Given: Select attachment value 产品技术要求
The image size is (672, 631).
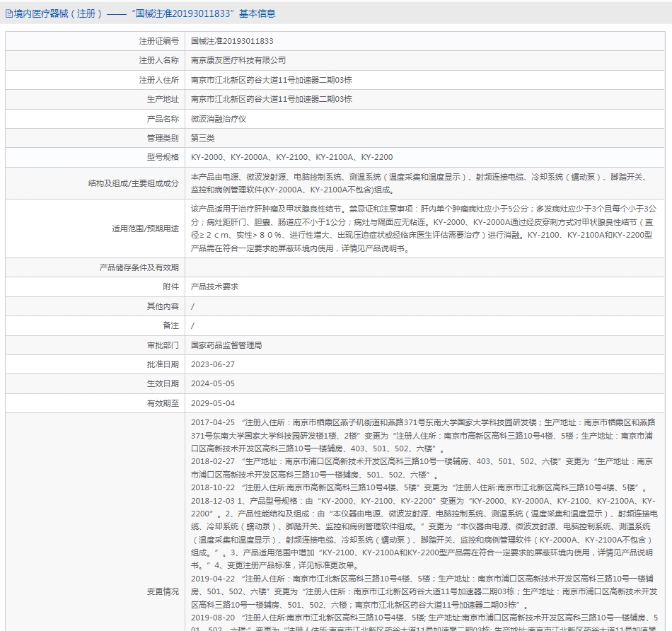Looking at the screenshot, I should click(215, 286).
